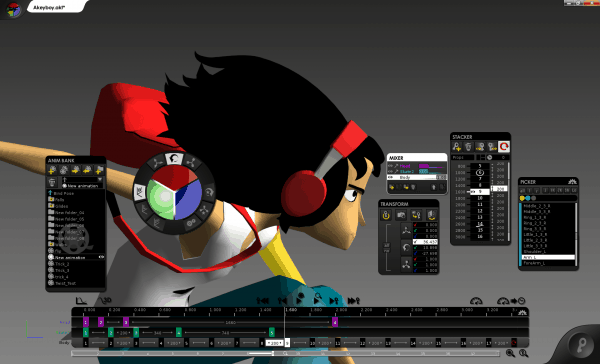Click the third Transform panel icon
Screen dimensions: 600x364
pyautogui.click(x=416, y=215)
